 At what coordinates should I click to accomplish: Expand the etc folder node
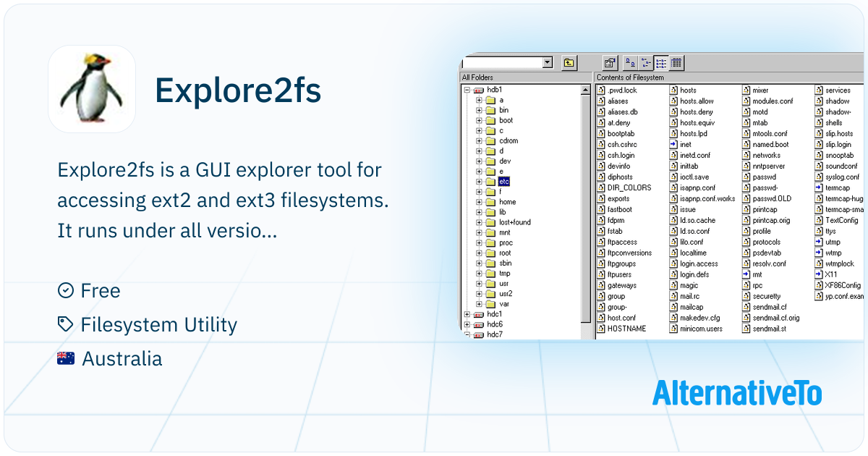point(479,181)
